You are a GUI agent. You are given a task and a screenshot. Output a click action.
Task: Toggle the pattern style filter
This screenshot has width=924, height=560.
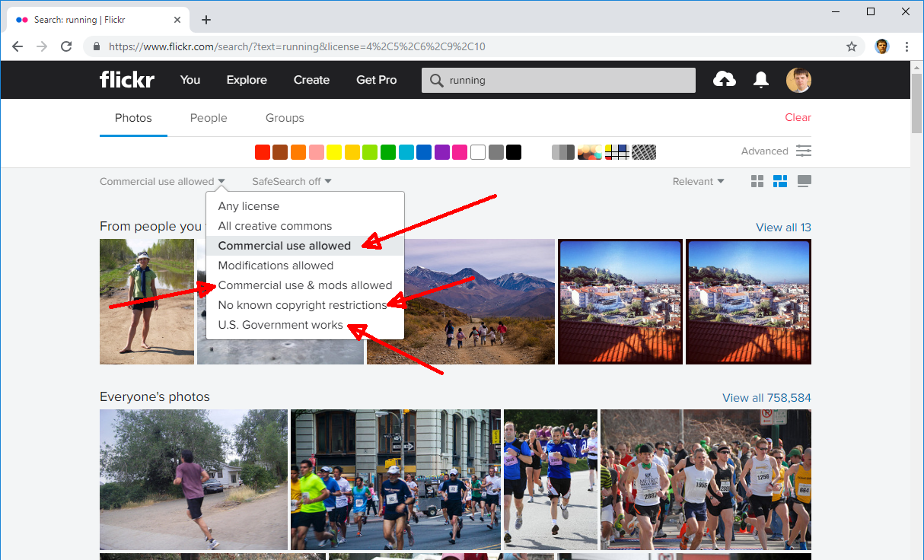click(x=644, y=152)
